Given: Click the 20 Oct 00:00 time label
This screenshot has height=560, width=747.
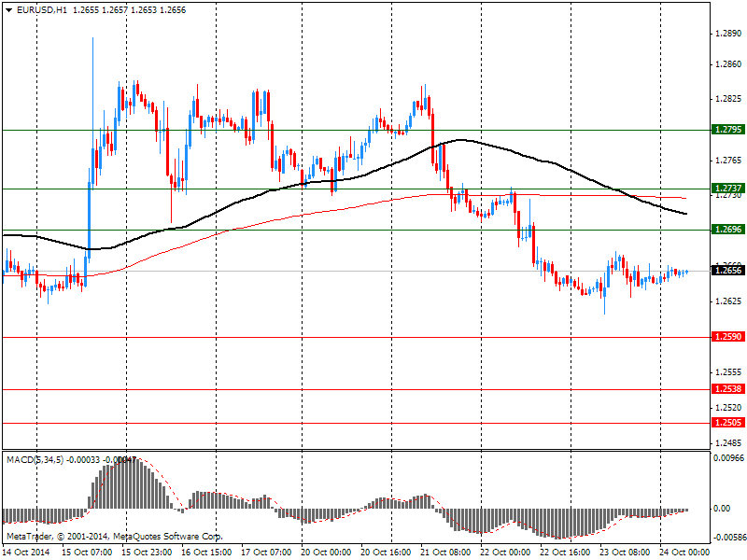Looking at the screenshot, I should (x=326, y=553).
